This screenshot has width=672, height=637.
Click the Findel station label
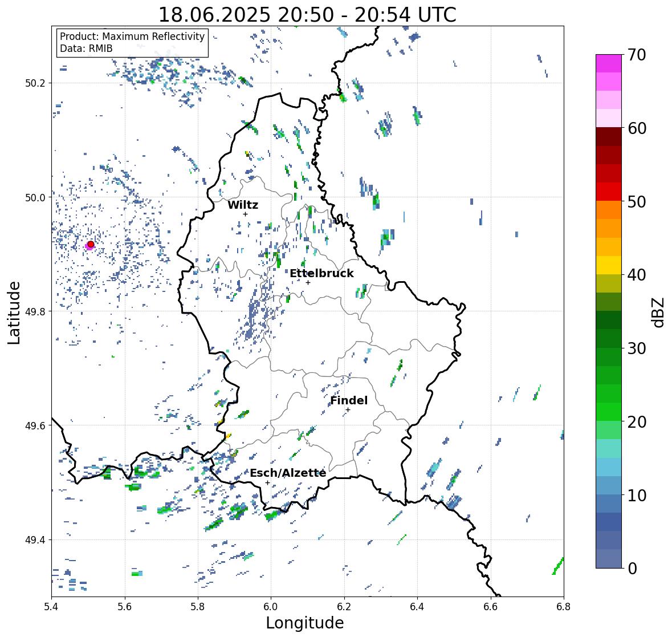349,400
